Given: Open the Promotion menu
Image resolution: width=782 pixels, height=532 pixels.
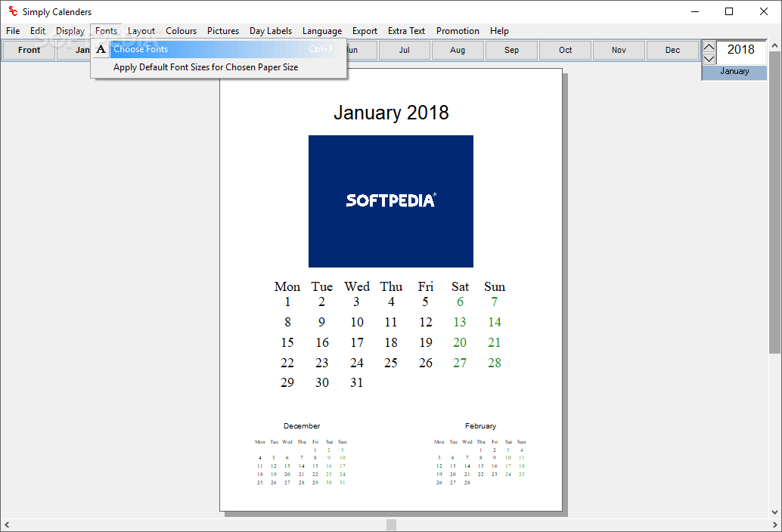Looking at the screenshot, I should 458,31.
